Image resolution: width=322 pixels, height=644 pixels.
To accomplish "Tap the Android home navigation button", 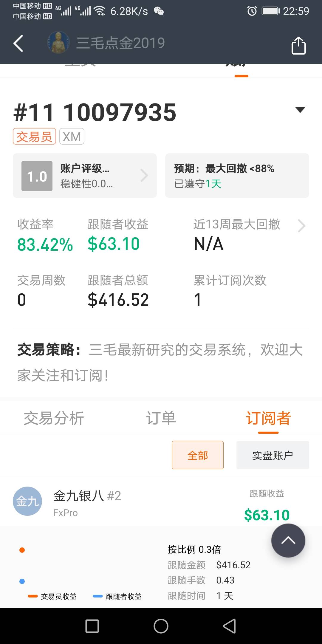I will 161,626.
